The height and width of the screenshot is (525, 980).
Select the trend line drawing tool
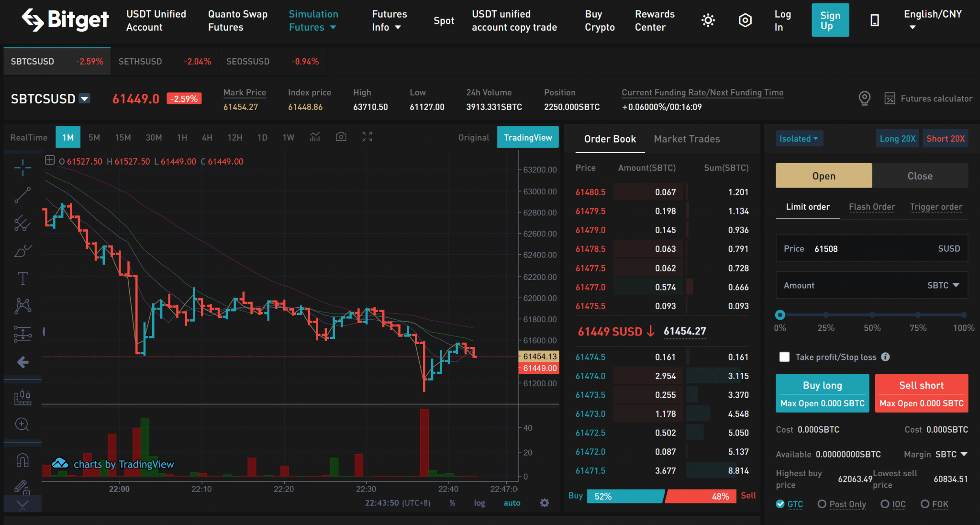pos(22,195)
